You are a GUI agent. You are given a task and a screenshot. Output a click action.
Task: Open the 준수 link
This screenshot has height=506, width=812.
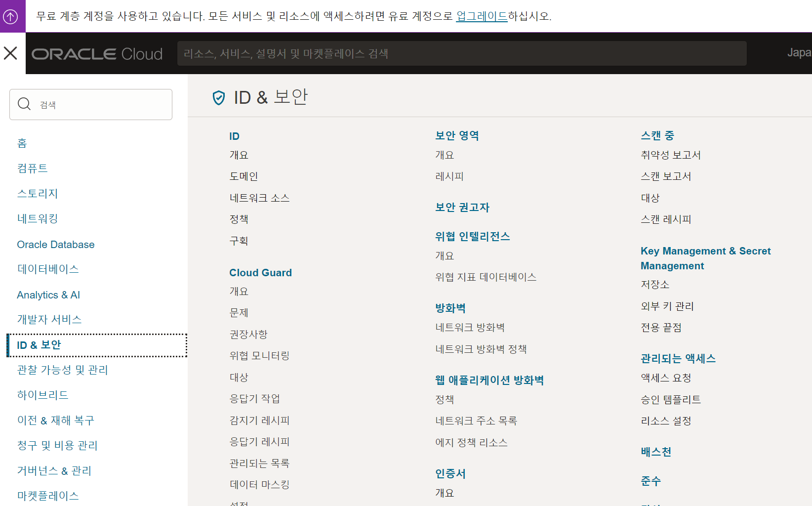(x=650, y=481)
